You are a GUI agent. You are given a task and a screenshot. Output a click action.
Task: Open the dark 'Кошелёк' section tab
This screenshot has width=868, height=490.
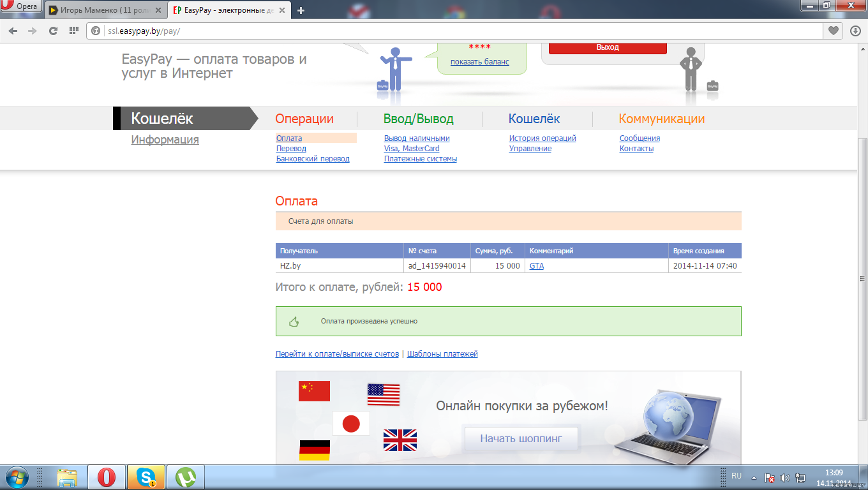pyautogui.click(x=185, y=119)
